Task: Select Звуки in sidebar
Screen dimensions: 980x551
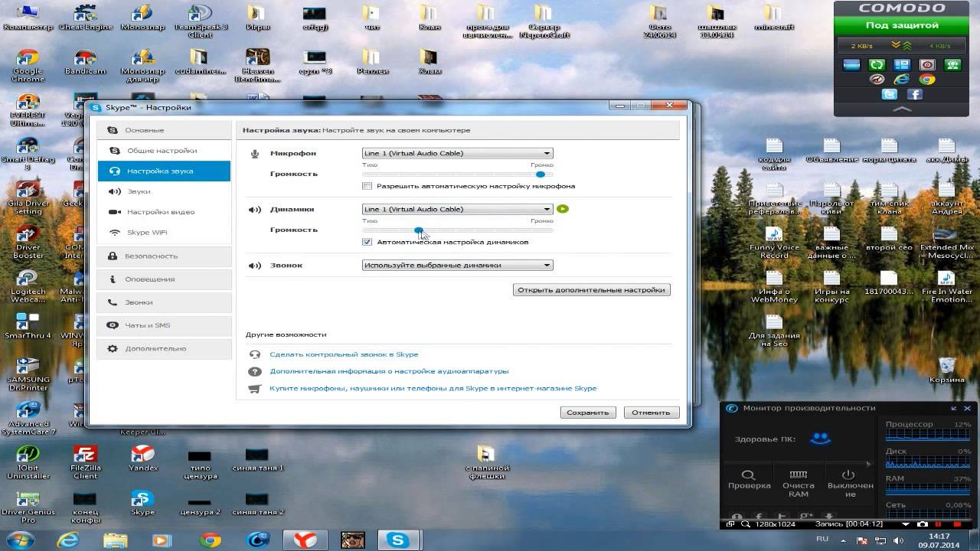Action: pyautogui.click(x=165, y=191)
